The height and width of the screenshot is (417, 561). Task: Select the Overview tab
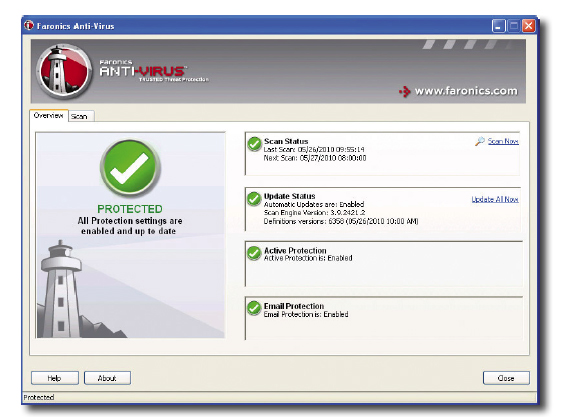coord(49,116)
